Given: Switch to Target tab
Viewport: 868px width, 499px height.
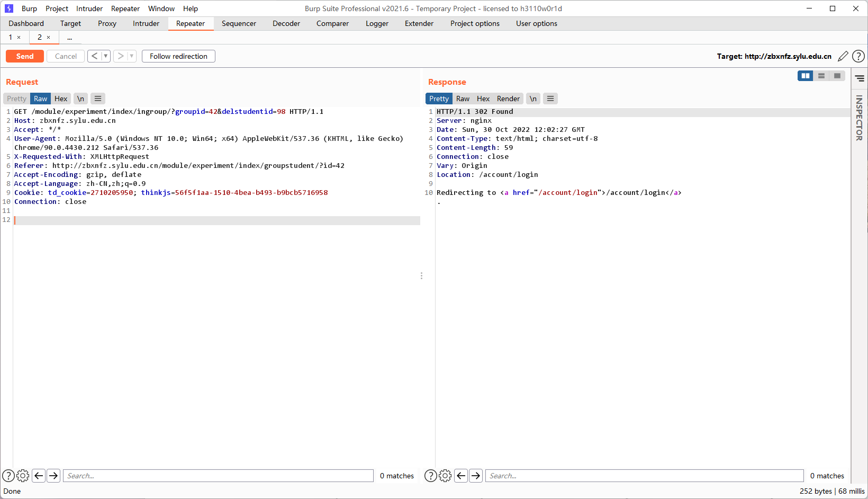Looking at the screenshot, I should [x=70, y=23].
